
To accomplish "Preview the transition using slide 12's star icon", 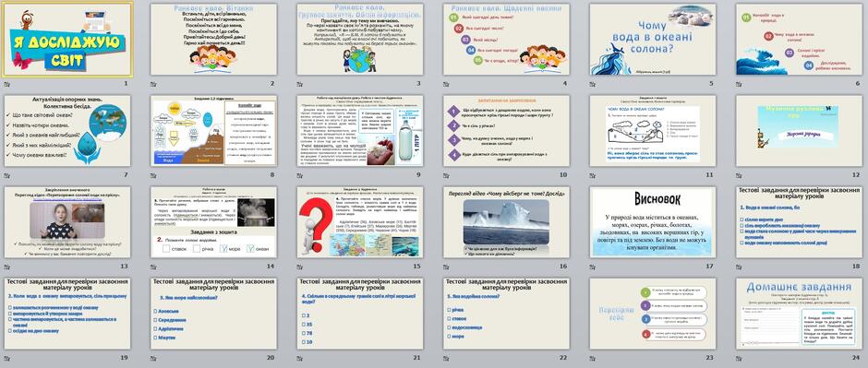I will coord(739,175).
